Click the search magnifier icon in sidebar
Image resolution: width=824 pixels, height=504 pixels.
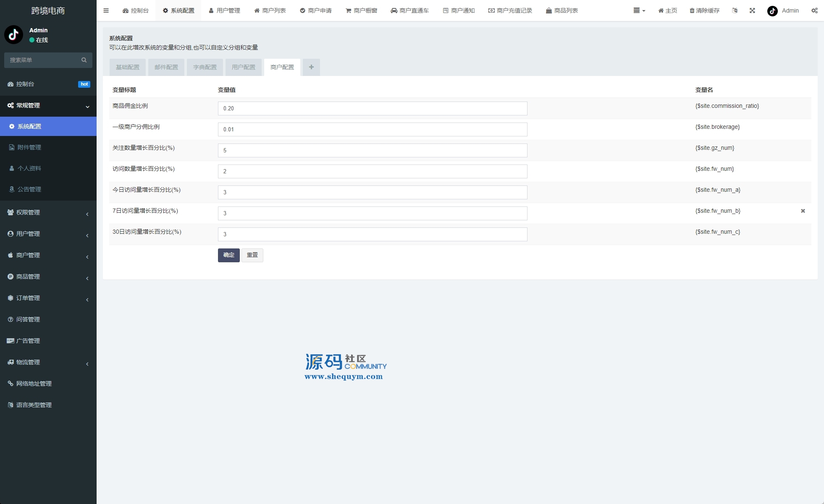[84, 60]
